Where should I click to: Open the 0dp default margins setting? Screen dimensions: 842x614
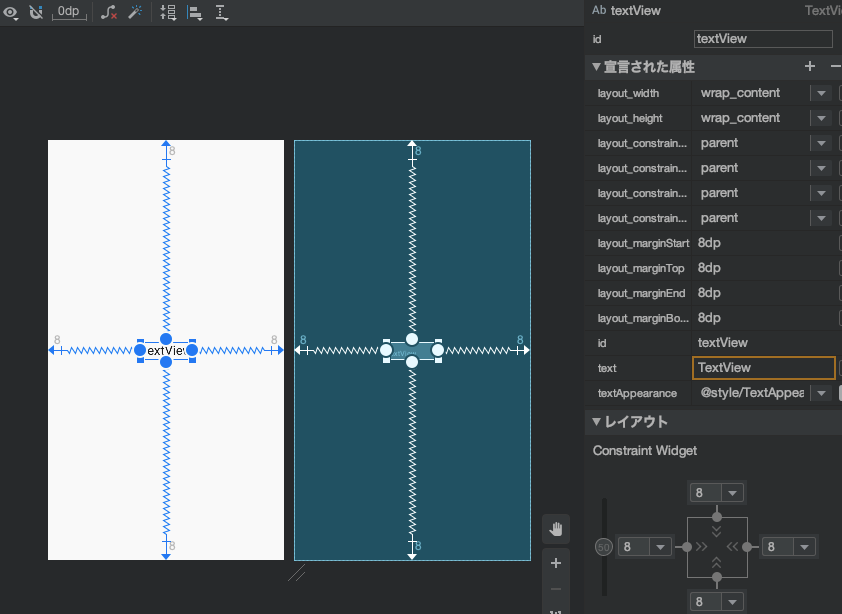pos(69,12)
